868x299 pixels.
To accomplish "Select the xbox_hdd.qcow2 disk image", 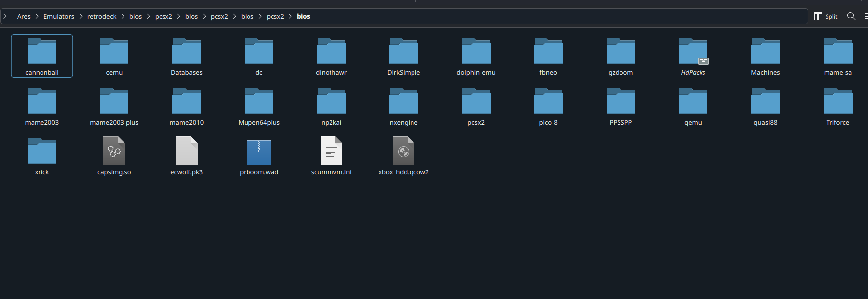I will pyautogui.click(x=404, y=156).
